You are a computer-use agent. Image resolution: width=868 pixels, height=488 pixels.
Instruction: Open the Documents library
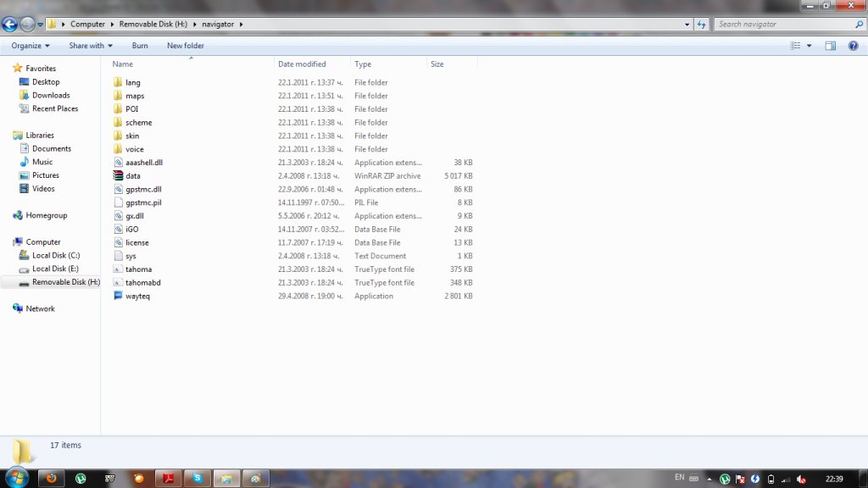[x=52, y=148]
